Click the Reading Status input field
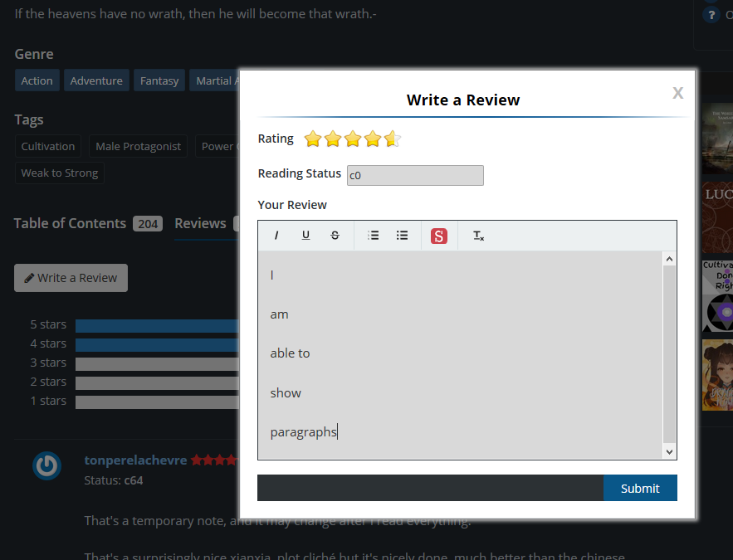Image resolution: width=733 pixels, height=560 pixels. click(x=415, y=175)
